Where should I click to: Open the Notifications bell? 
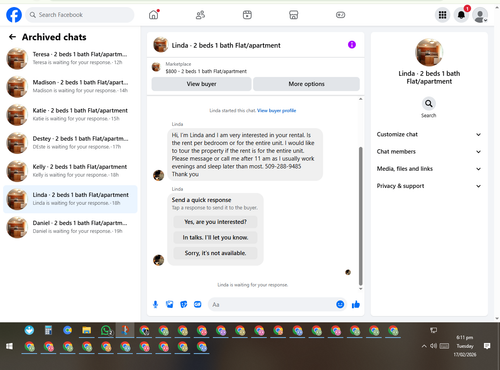pos(461,15)
